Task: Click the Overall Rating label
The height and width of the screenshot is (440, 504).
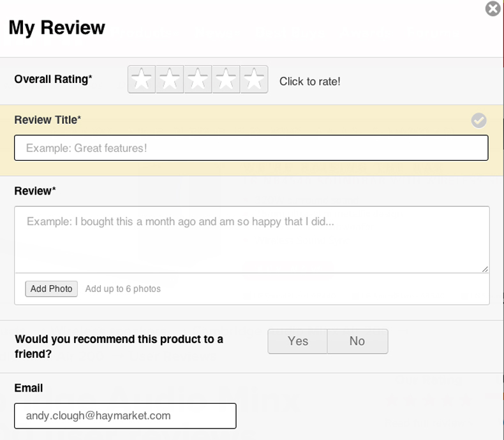Action: point(53,79)
